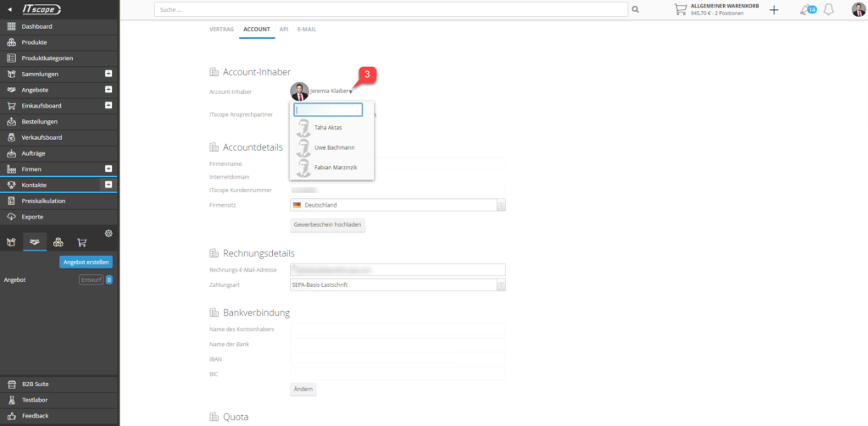Open the Firmensitz Deutschland dropdown
868x426 pixels.
[398, 205]
